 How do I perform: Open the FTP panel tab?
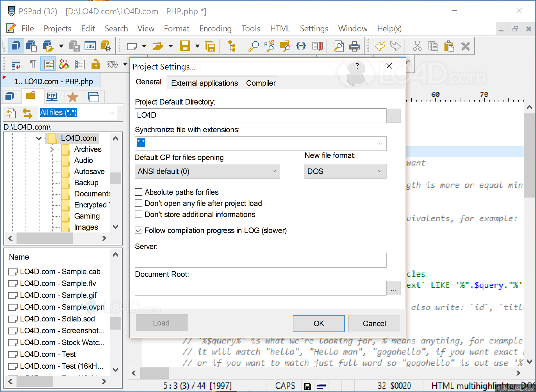point(52,96)
